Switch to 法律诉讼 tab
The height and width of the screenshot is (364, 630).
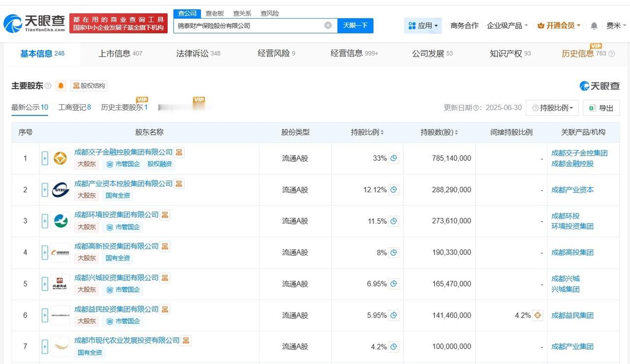tap(198, 53)
